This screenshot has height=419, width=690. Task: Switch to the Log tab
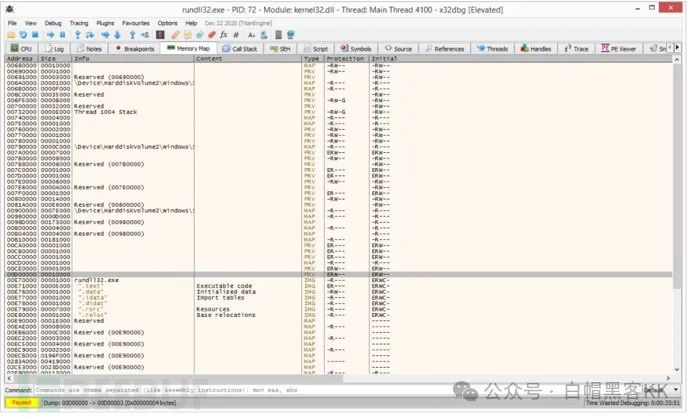pos(55,48)
